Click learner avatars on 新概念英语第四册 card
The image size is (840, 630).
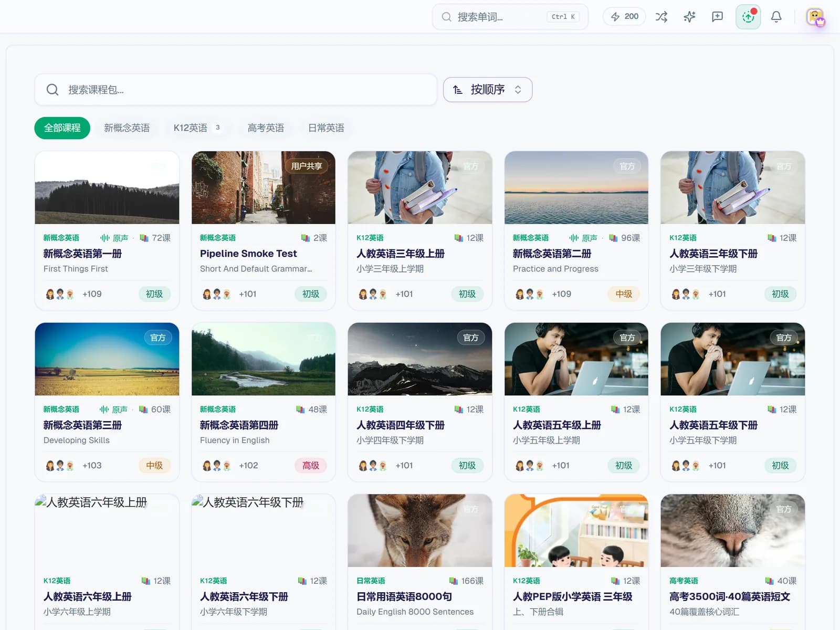pos(216,466)
